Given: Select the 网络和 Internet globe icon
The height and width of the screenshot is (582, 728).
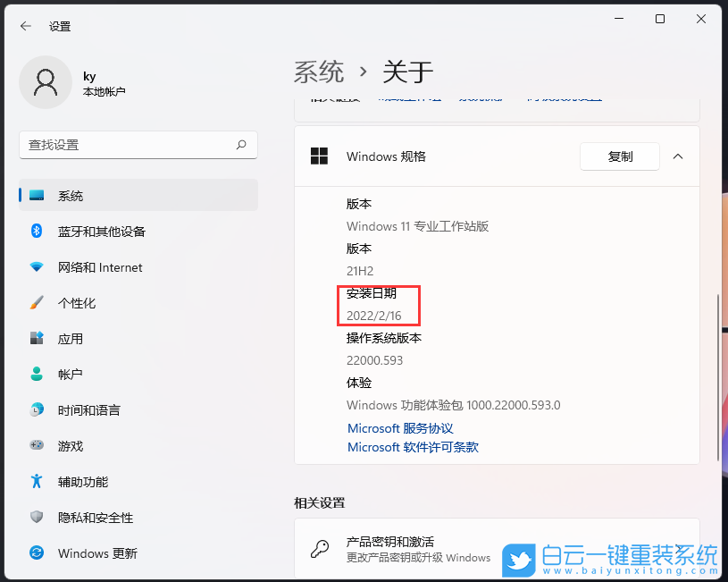Looking at the screenshot, I should click(37, 266).
